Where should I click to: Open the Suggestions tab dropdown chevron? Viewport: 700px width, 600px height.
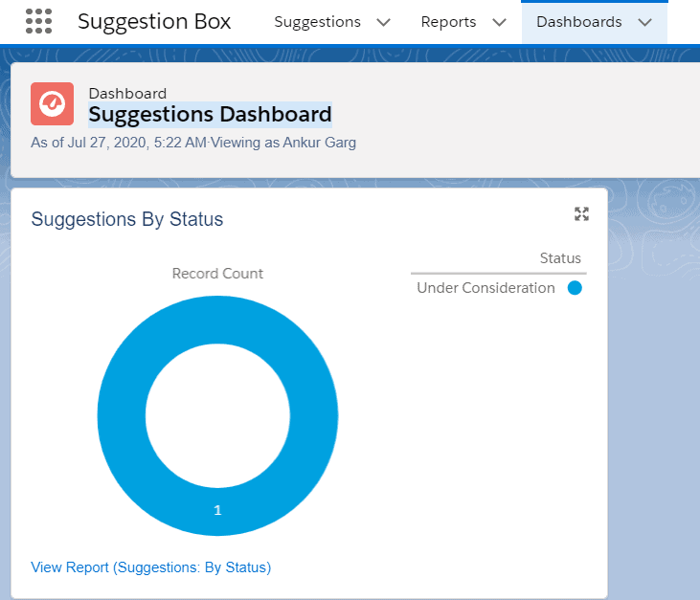tap(383, 22)
